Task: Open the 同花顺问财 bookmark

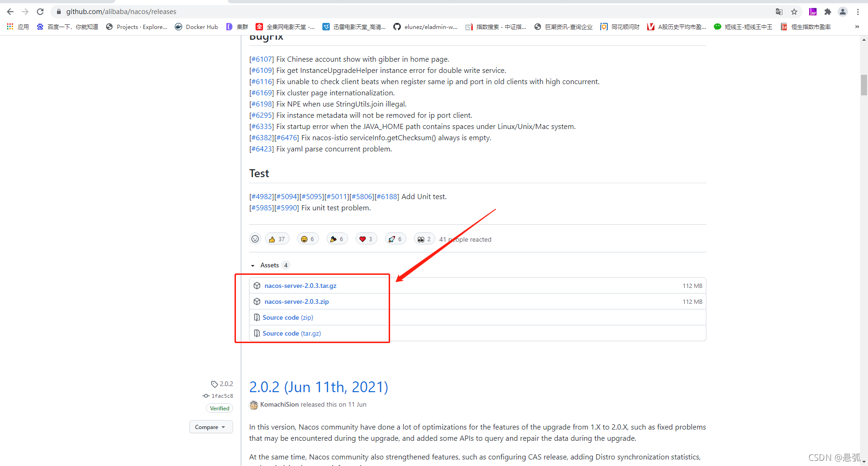Action: click(620, 27)
